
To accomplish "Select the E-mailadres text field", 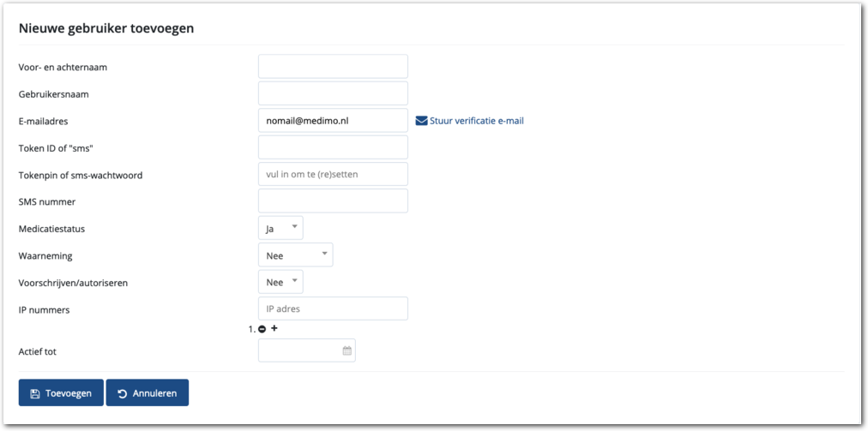I will coord(333,121).
